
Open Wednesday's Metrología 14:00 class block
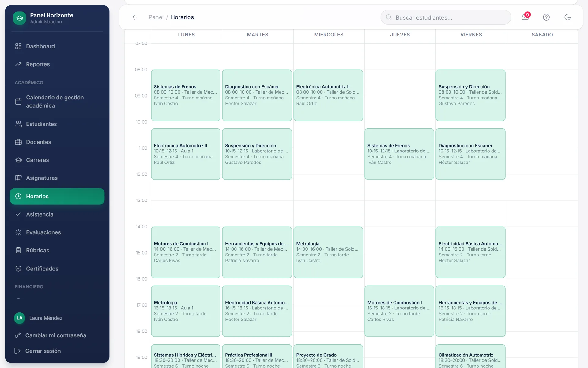(328, 252)
